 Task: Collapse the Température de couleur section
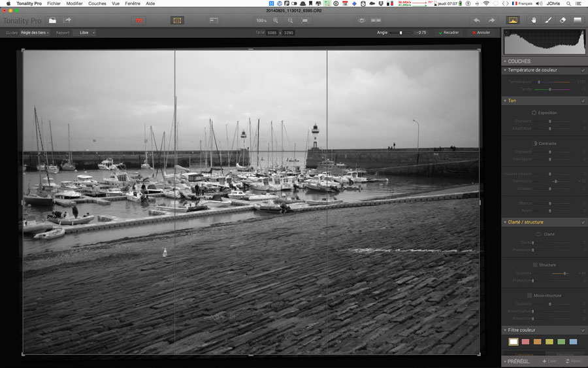click(x=505, y=70)
